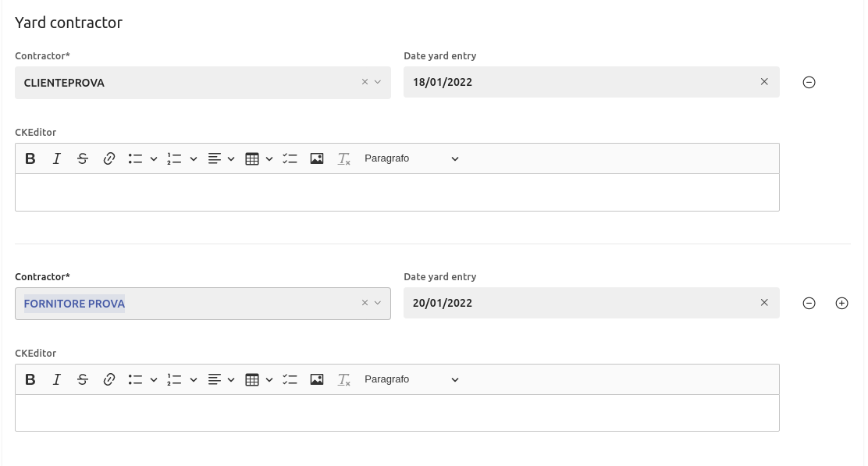Click the bulleted list icon in the second CKEditor
This screenshot has width=868, height=466.
pyautogui.click(x=136, y=379)
